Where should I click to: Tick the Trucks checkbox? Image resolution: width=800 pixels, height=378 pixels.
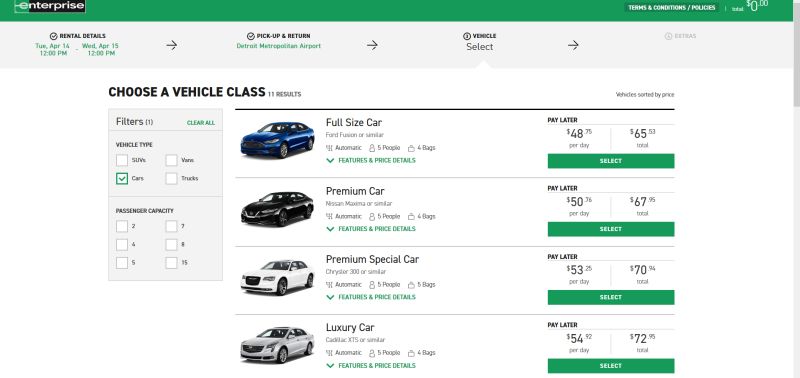click(171, 179)
